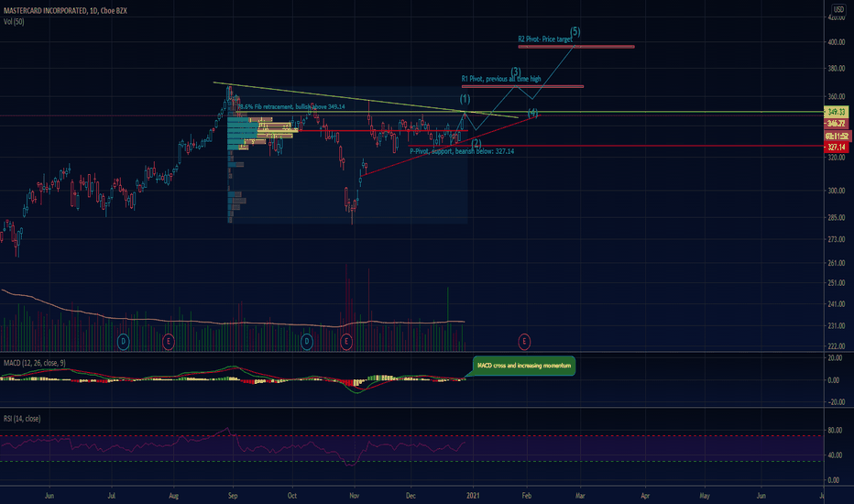Select the red R1 pivot horizontal line
The width and height of the screenshot is (854, 504).
(x=522, y=87)
